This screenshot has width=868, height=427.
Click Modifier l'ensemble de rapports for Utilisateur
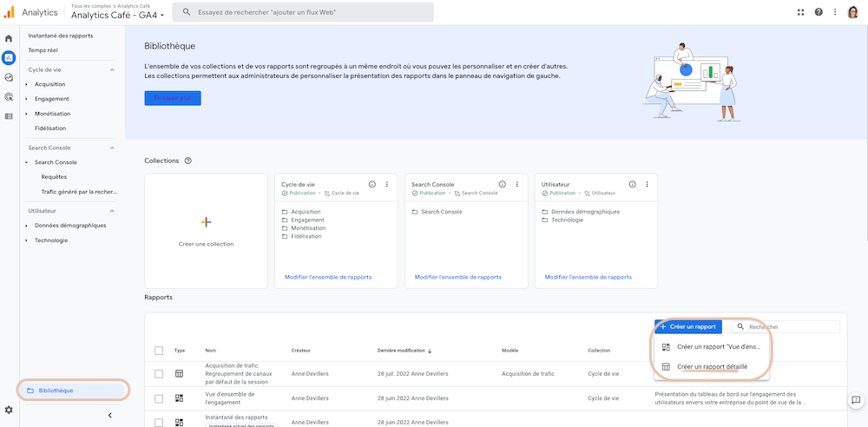(589, 277)
